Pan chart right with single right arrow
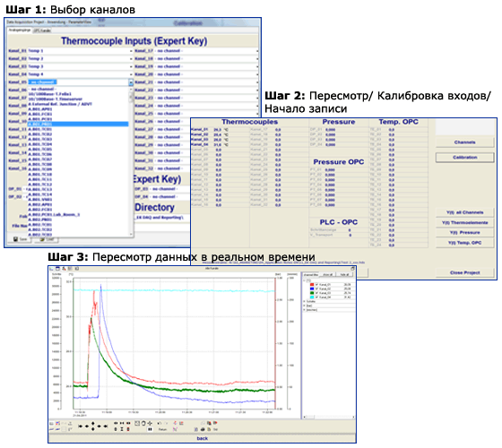Viewport: 502px width, 448px height. [99, 426]
